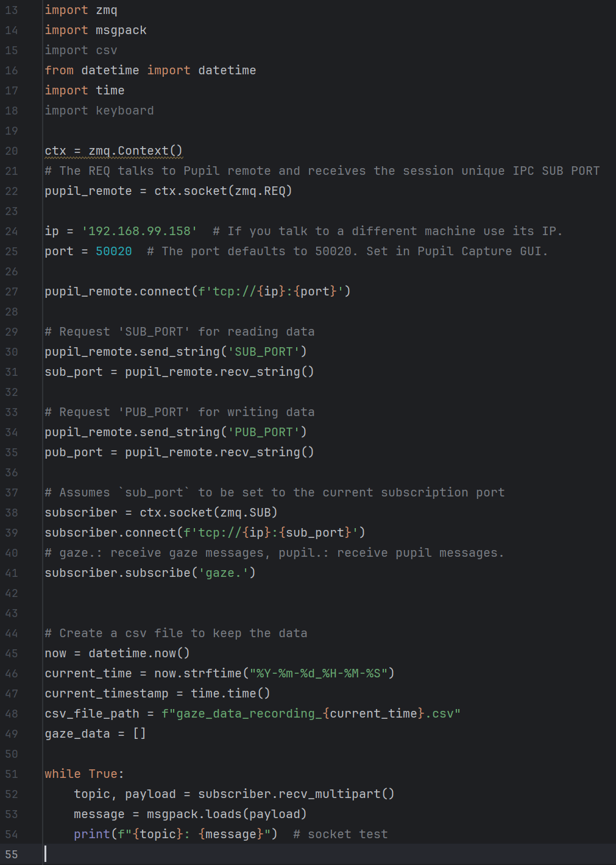Click the empty current line 55

pos(329,855)
